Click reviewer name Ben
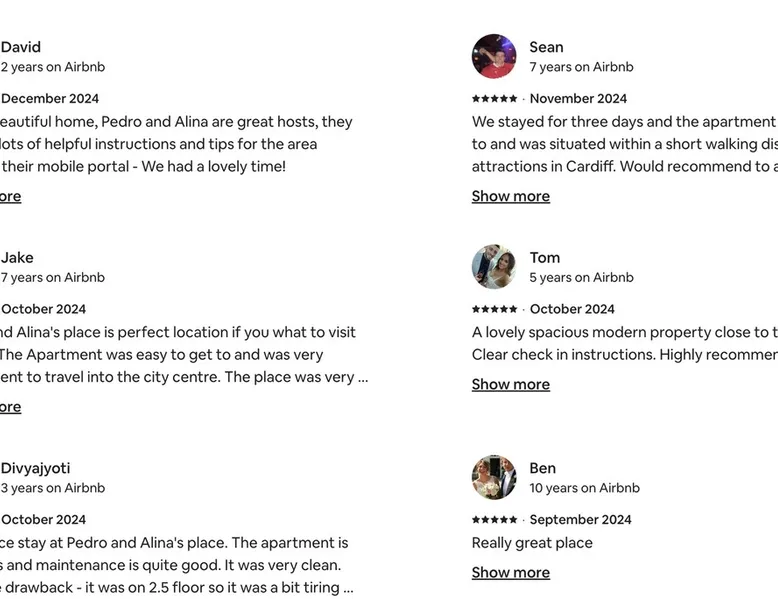 (543, 468)
